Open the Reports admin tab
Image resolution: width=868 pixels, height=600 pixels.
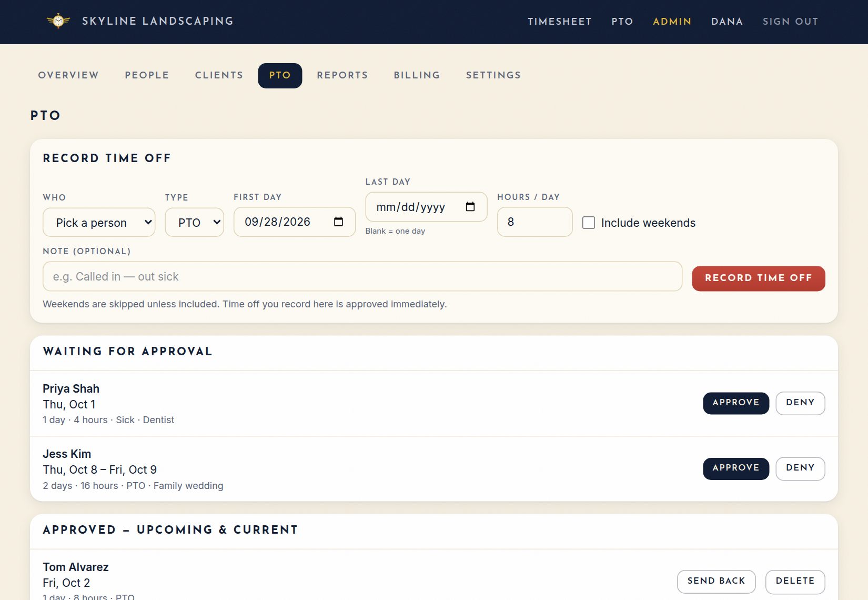(x=342, y=75)
